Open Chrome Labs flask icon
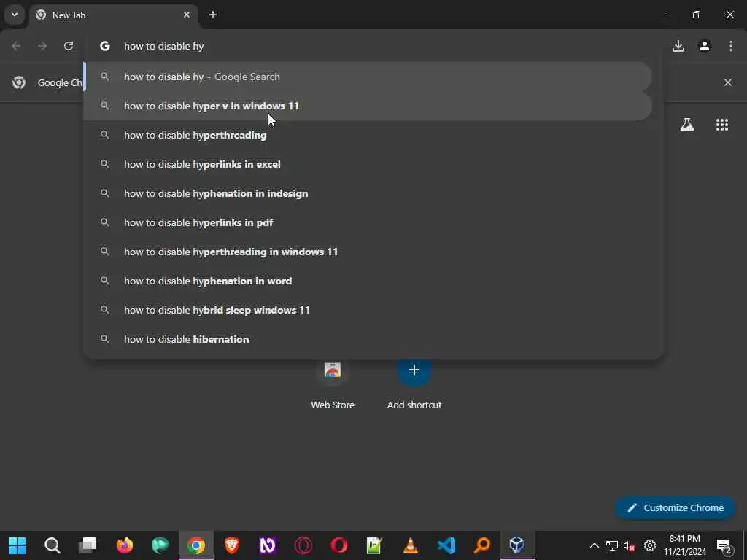This screenshot has width=747, height=560. (687, 125)
